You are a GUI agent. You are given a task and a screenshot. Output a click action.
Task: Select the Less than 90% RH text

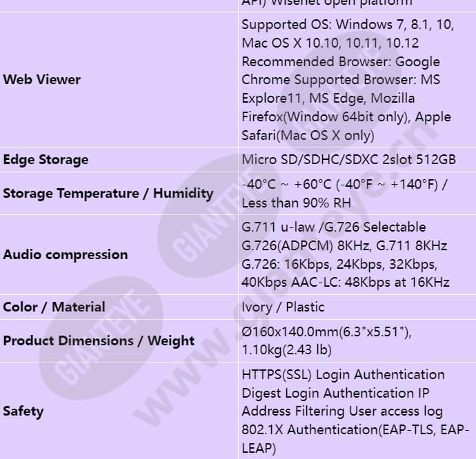[x=296, y=203]
